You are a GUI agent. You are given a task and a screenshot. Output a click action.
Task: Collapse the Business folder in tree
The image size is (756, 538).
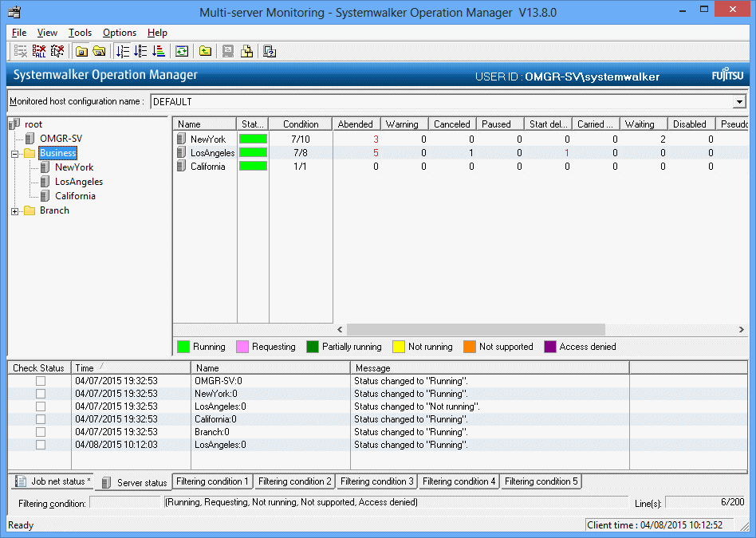[15, 154]
